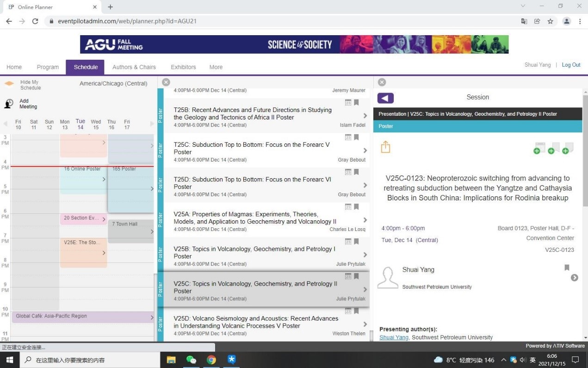Switch to Authors & Chairs tab

pos(134,67)
